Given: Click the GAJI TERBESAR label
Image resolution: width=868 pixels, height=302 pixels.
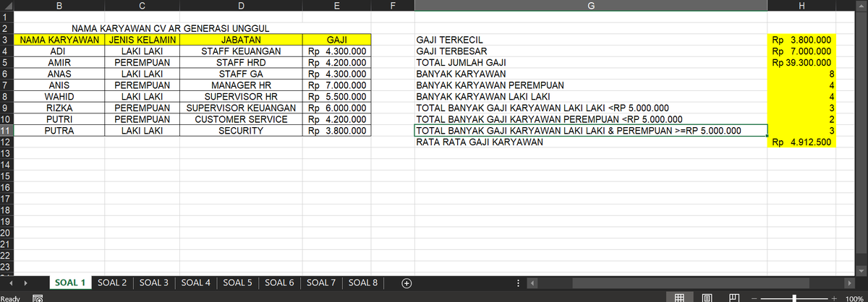Looking at the screenshot, I should tap(452, 51).
